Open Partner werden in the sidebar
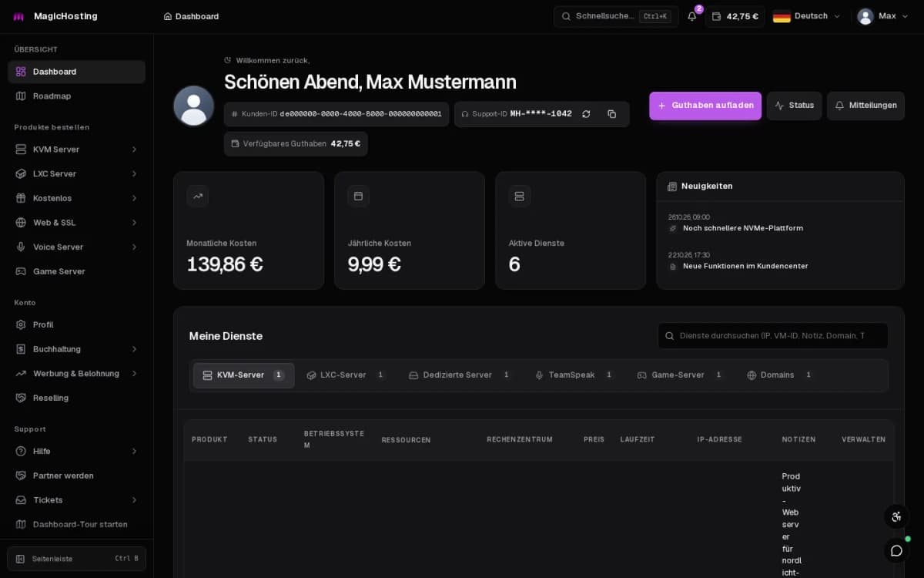Screen dimensions: 924x578 pyautogui.click(x=76, y=476)
